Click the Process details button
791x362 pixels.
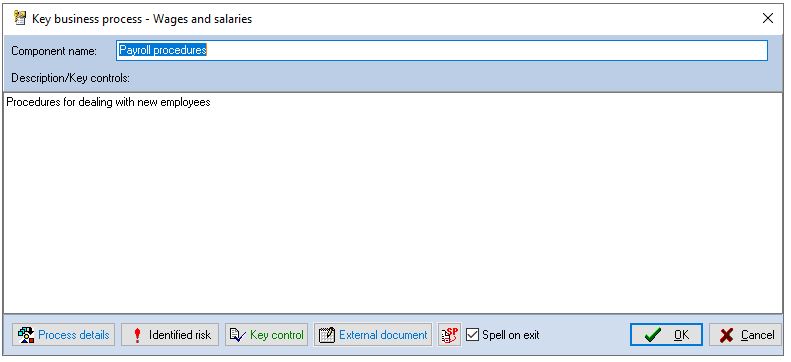coord(64,335)
